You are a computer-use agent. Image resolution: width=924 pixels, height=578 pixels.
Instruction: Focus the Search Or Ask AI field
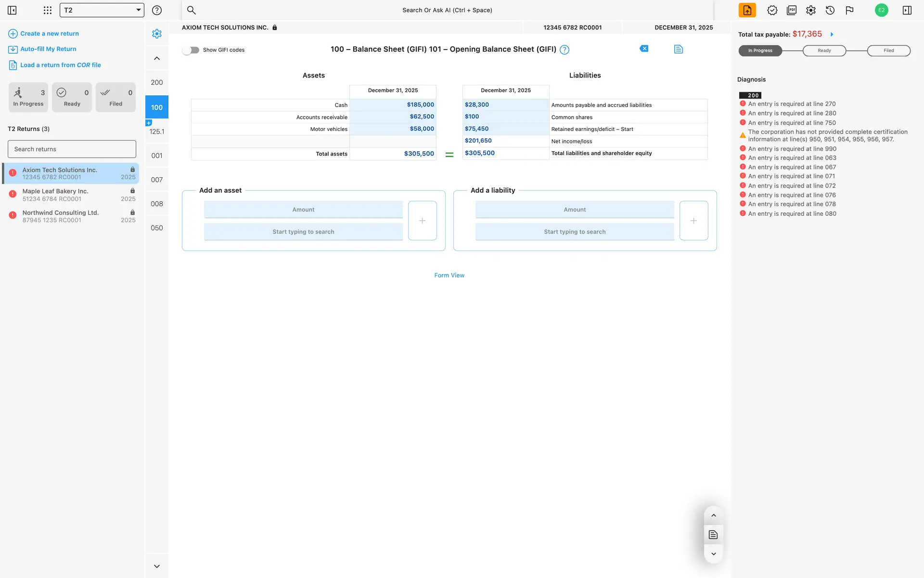447,10
